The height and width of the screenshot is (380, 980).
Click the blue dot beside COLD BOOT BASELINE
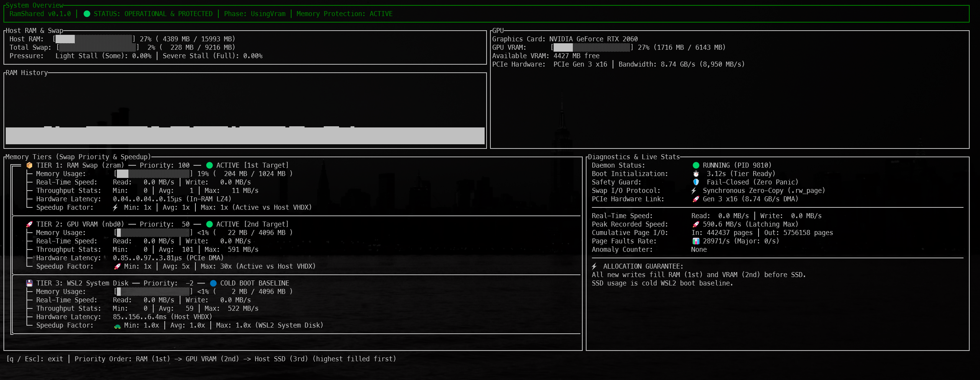coord(213,283)
